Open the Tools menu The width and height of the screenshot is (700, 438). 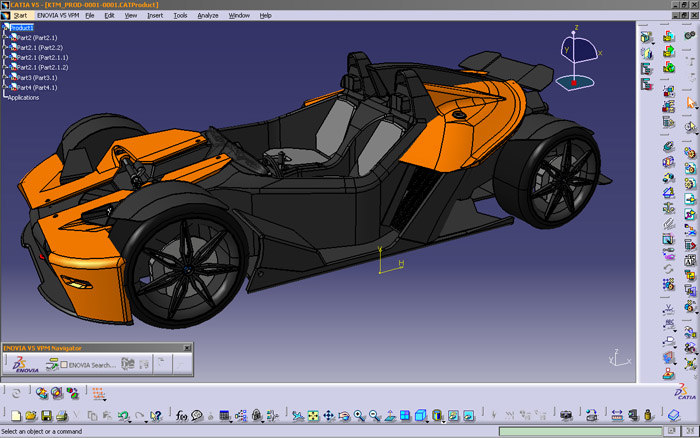(x=180, y=15)
